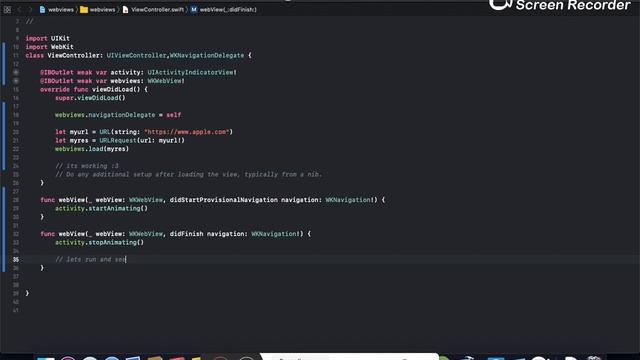The image size is (640, 360).
Task: Click the webviews IBOutlet connection circle
Action: pos(16,81)
